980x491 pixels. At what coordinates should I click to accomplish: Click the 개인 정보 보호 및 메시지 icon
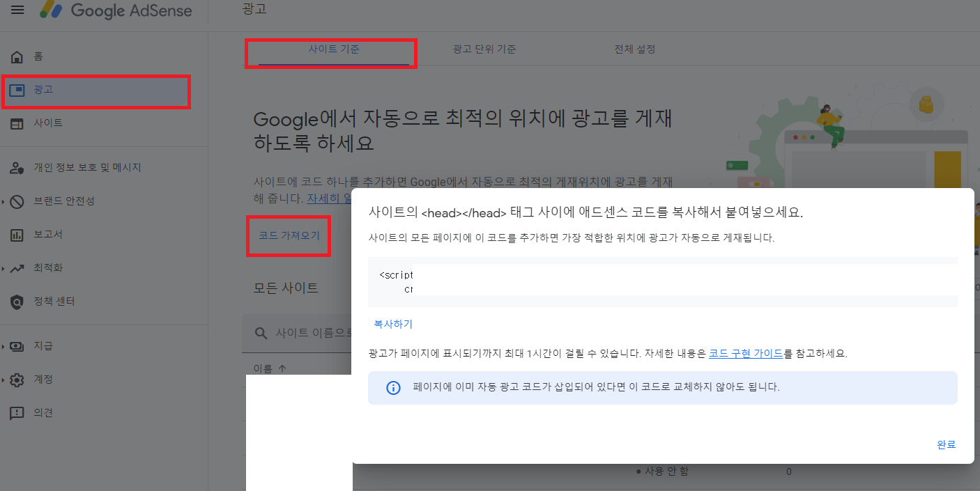(x=17, y=168)
